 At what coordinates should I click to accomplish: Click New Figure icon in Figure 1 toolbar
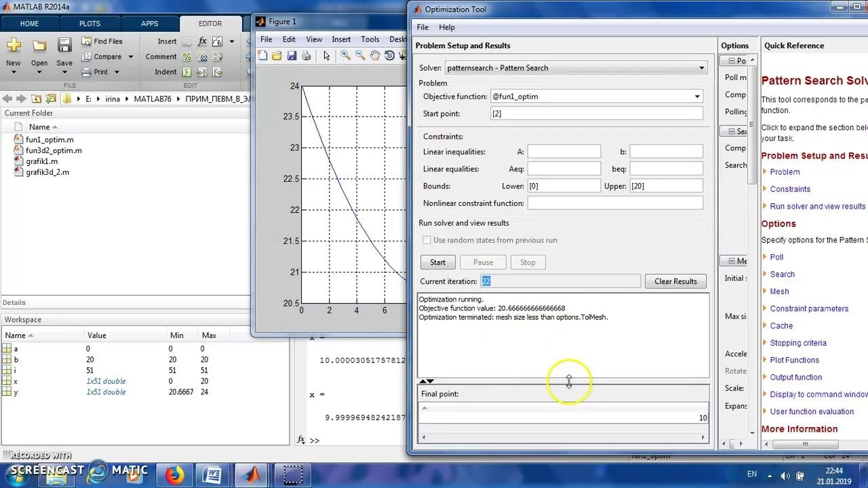(x=262, y=56)
